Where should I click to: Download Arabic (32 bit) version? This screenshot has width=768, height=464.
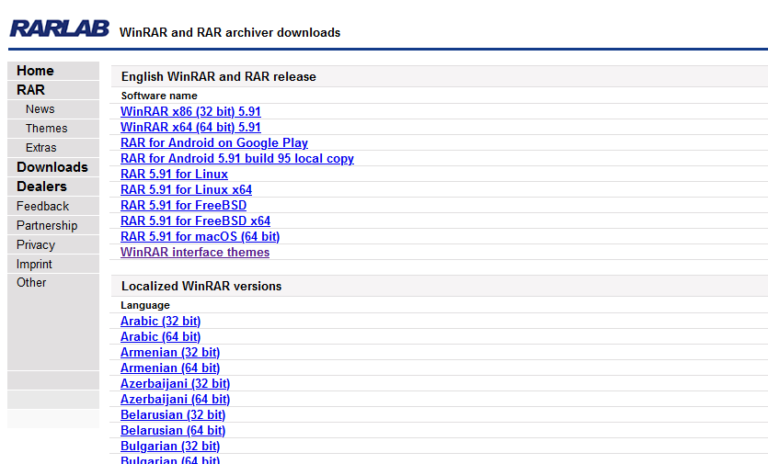161,321
